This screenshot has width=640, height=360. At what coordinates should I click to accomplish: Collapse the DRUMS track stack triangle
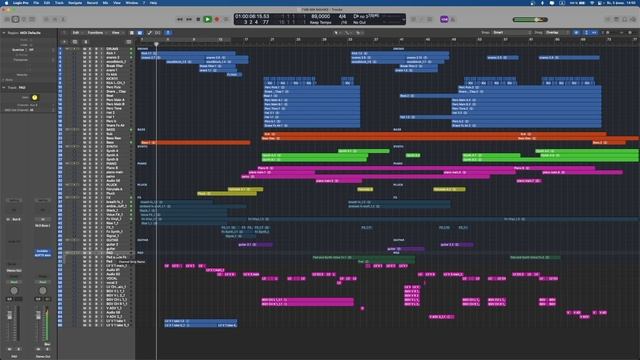[67, 49]
